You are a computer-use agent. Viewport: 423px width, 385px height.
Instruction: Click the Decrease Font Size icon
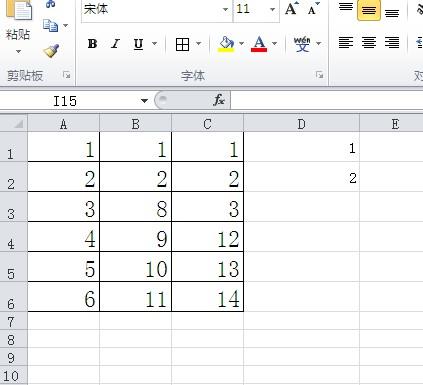click(x=313, y=9)
